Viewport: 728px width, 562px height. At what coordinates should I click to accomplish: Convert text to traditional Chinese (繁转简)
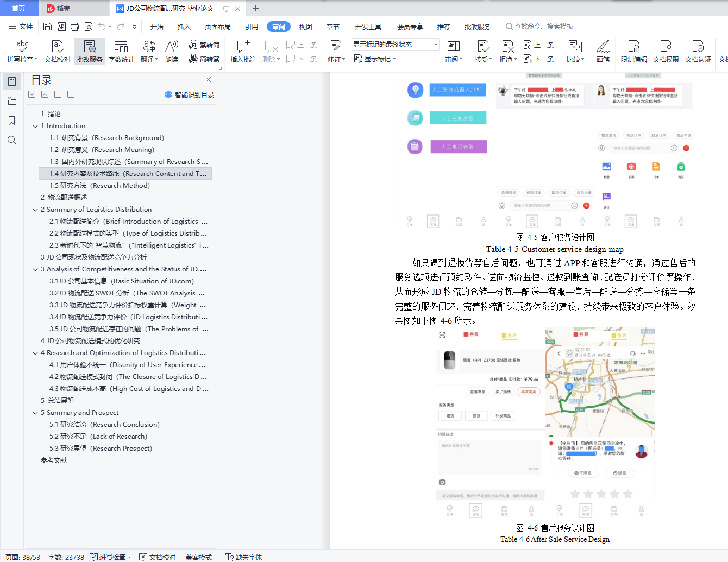pos(204,45)
